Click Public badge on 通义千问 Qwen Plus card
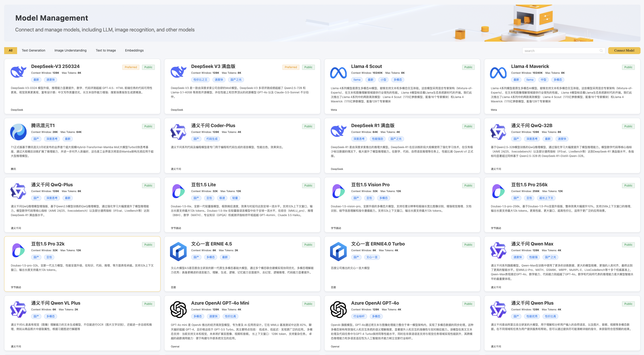644x355 pixels. tap(628, 304)
